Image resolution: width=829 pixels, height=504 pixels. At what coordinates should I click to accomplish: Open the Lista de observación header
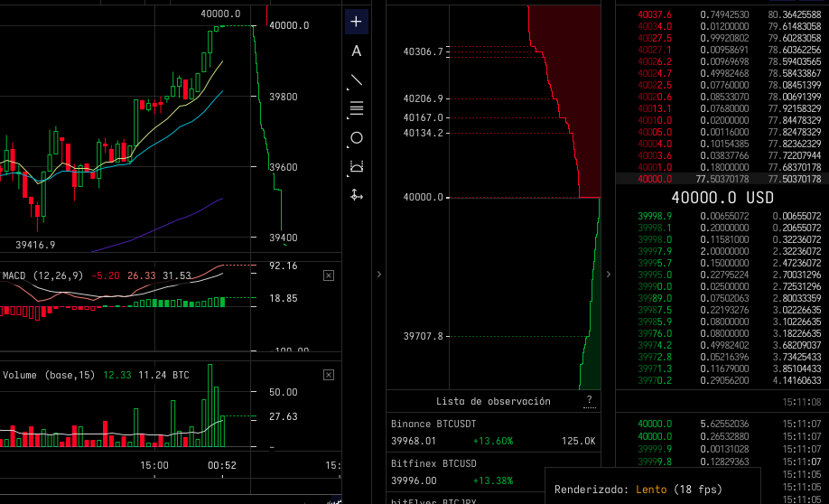click(493, 401)
